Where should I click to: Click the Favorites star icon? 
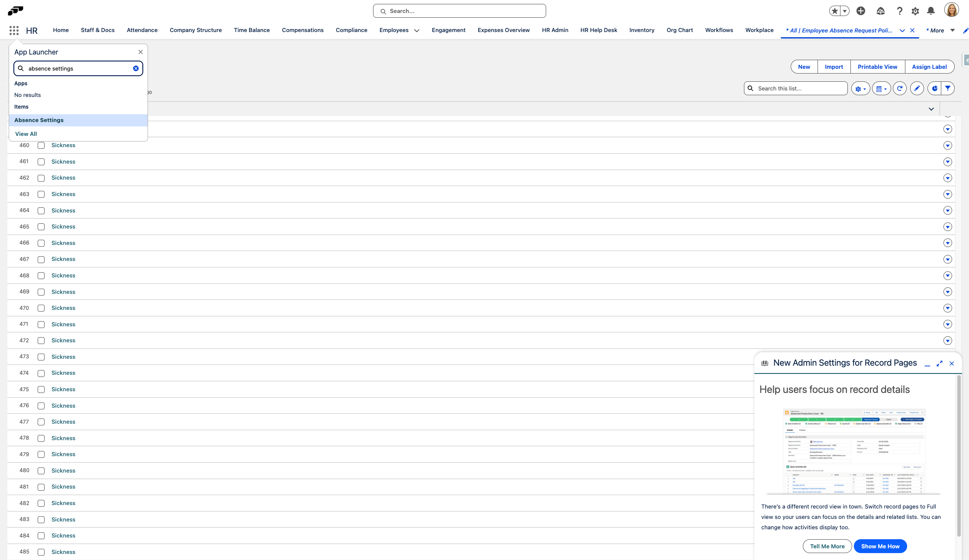tap(835, 11)
